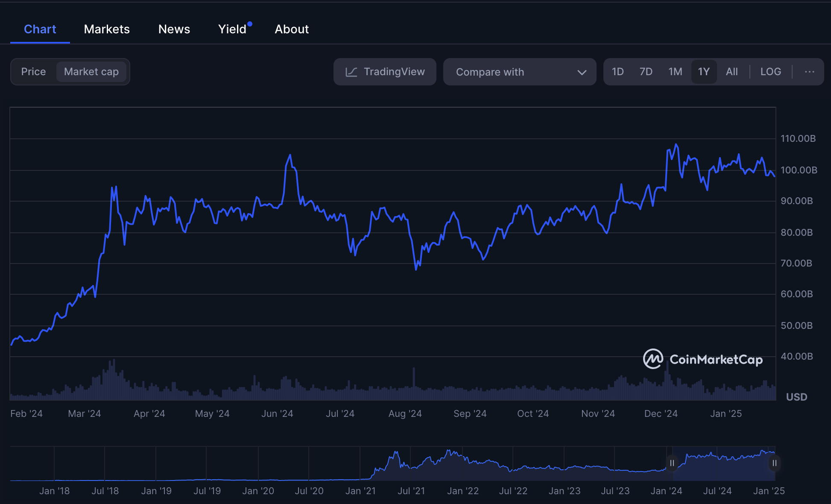Screen dimensions: 831x504
Task: Grab the right range slider handle
Action: coord(774,463)
